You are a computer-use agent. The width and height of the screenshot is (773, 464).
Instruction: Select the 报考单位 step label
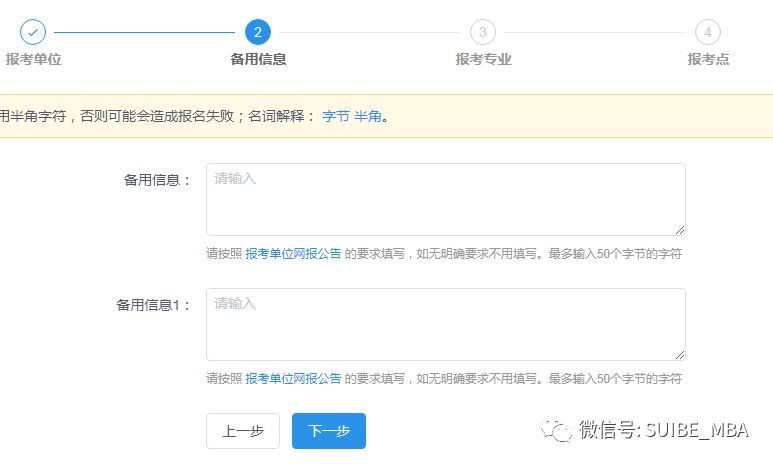coord(33,59)
